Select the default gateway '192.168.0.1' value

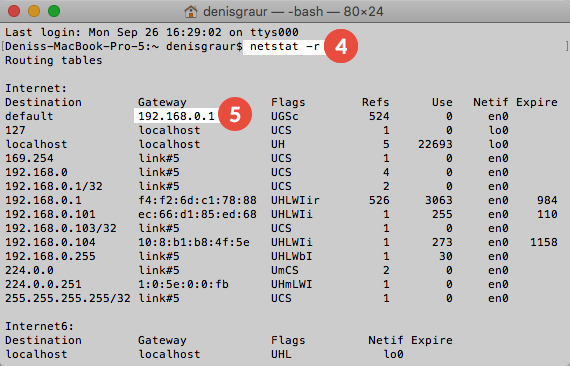(177, 116)
